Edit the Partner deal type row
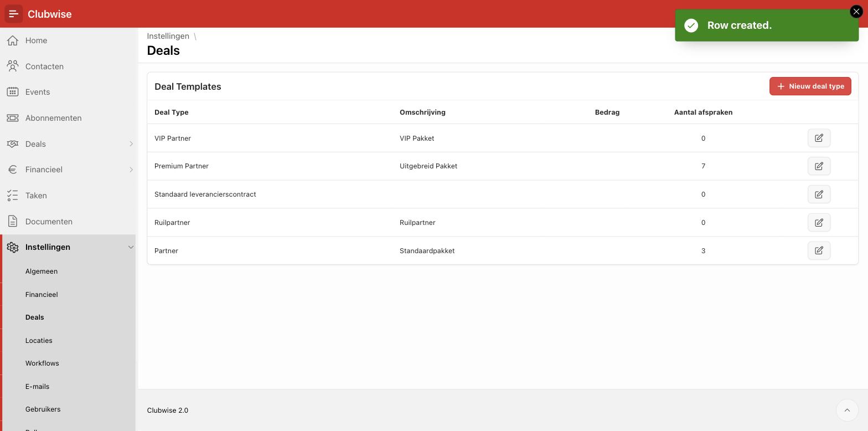The width and height of the screenshot is (868, 431). (x=819, y=250)
